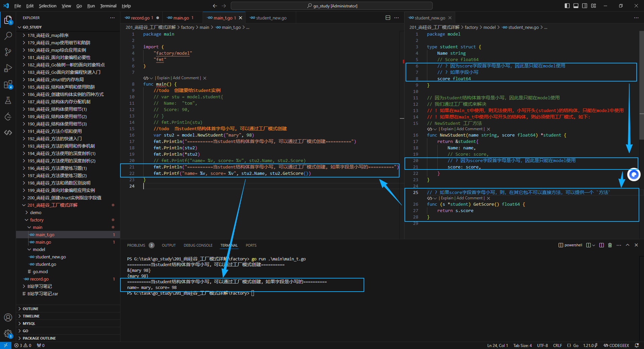Switch to the DEBUG CONSOLE tab
Image resolution: width=644 pixels, height=349 pixels.
[x=198, y=245]
